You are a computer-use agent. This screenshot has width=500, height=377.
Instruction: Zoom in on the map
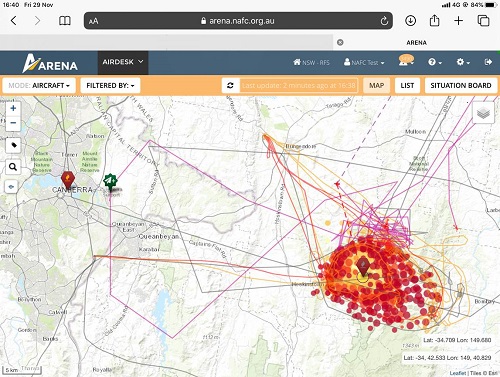[x=13, y=108]
